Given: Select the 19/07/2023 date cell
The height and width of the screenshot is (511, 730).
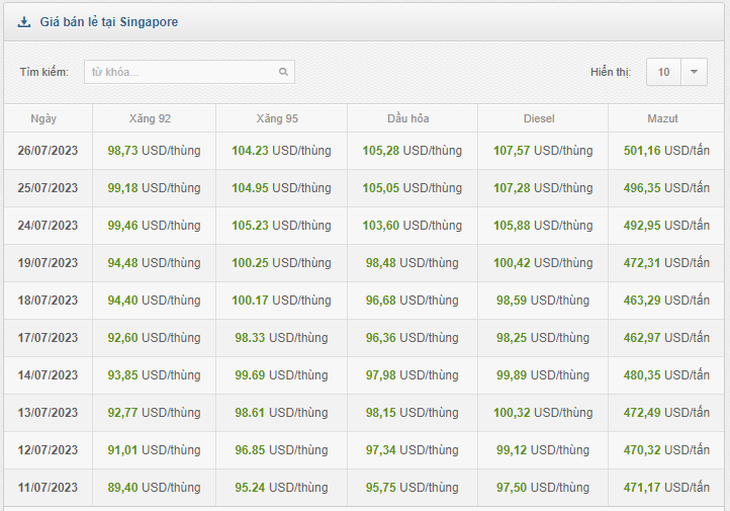Looking at the screenshot, I should point(48,263).
